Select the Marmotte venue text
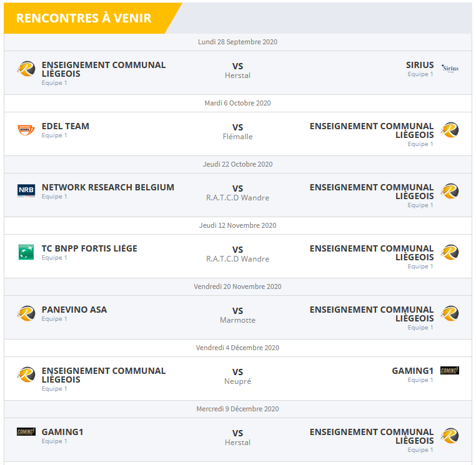Image resolution: width=476 pixels, height=465 pixels. [x=238, y=320]
